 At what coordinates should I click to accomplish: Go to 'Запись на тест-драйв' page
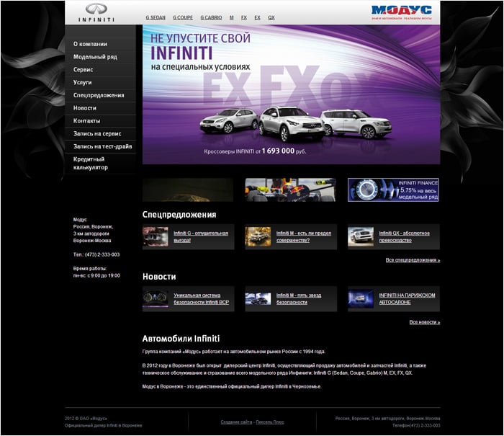(102, 146)
